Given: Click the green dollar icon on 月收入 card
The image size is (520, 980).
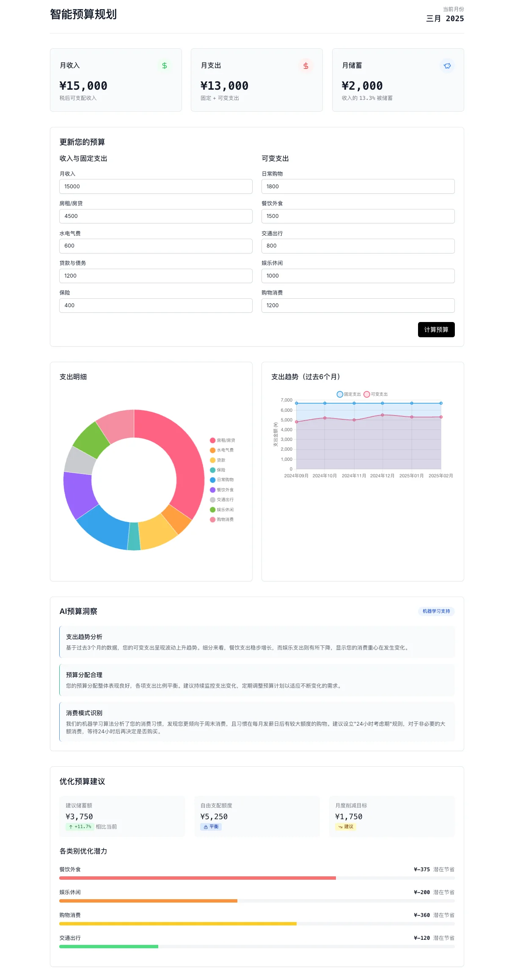Looking at the screenshot, I should [x=165, y=66].
